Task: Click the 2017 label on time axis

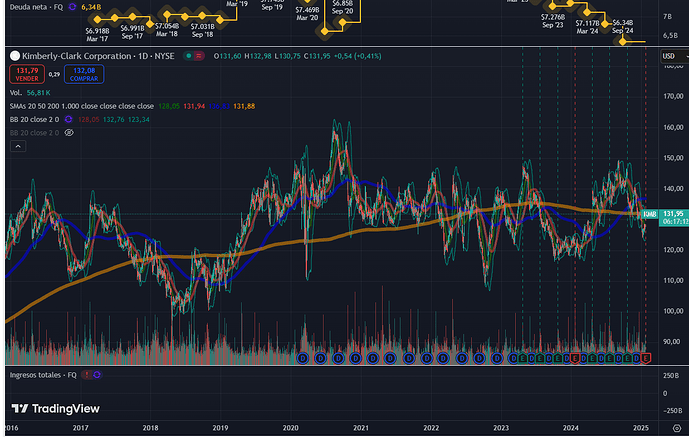Action: pos(80,428)
